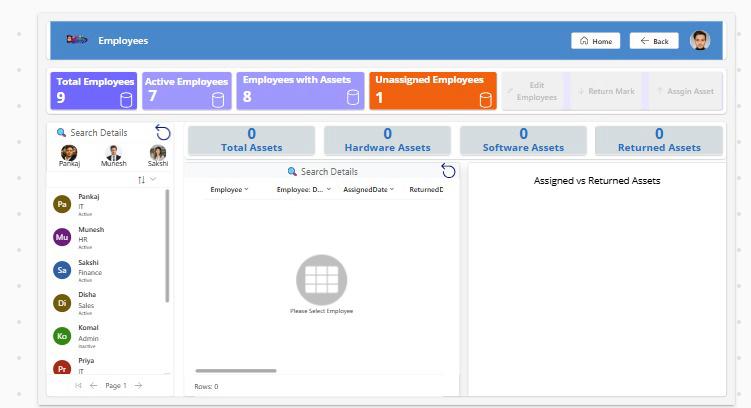Click the Returned Assets tile
751x408 pixels.
pyautogui.click(x=659, y=141)
